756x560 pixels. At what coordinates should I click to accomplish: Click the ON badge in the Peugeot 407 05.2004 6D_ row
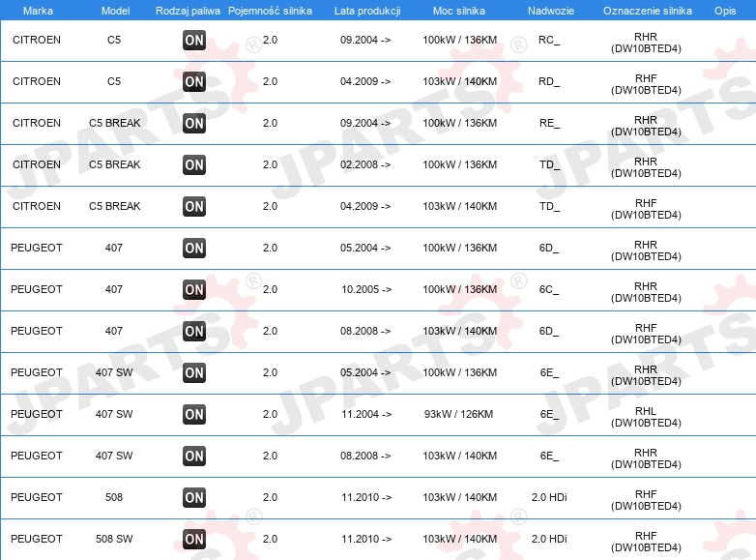click(x=194, y=248)
